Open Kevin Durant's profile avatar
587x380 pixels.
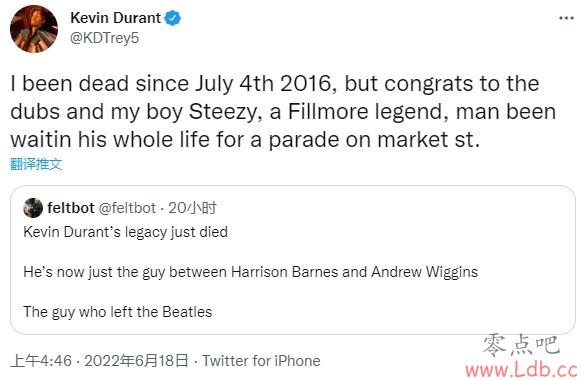tap(34, 29)
